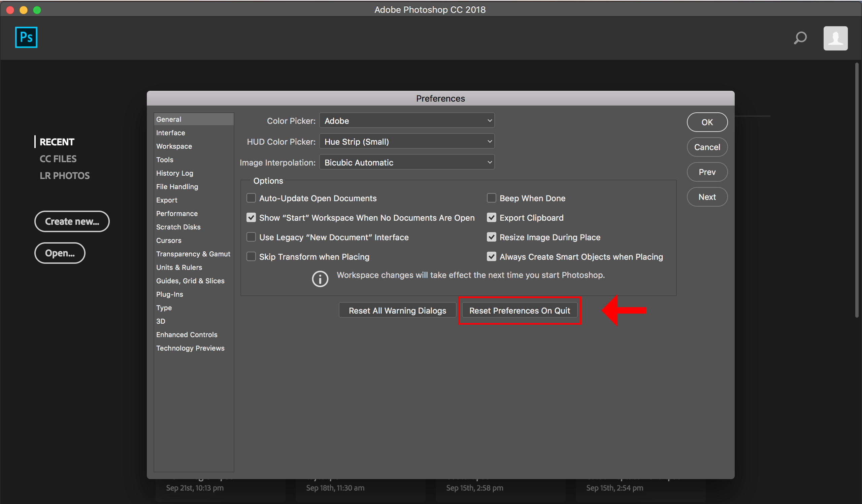Enable Use Legacy New Document Interface

[x=251, y=237]
